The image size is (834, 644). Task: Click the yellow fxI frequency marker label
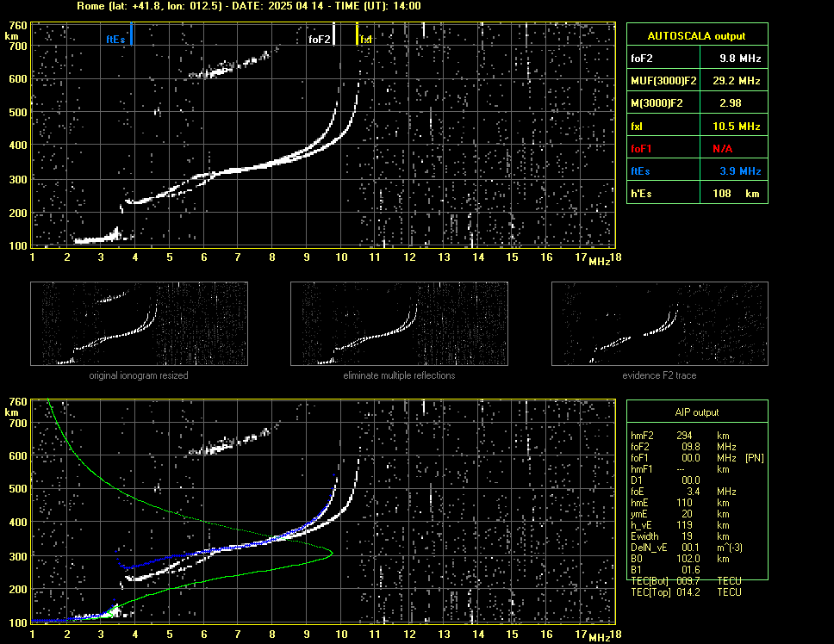pyautogui.click(x=366, y=40)
